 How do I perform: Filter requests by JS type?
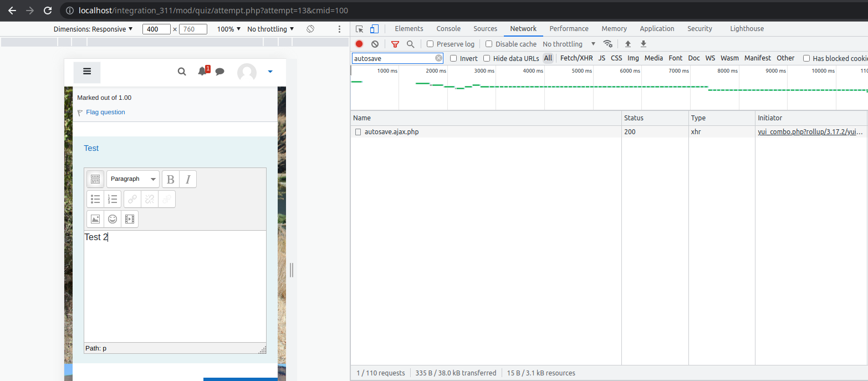pyautogui.click(x=602, y=58)
